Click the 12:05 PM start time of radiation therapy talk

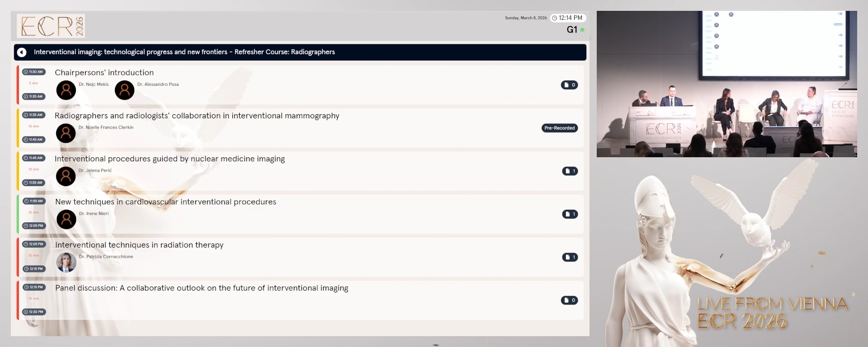(34, 244)
